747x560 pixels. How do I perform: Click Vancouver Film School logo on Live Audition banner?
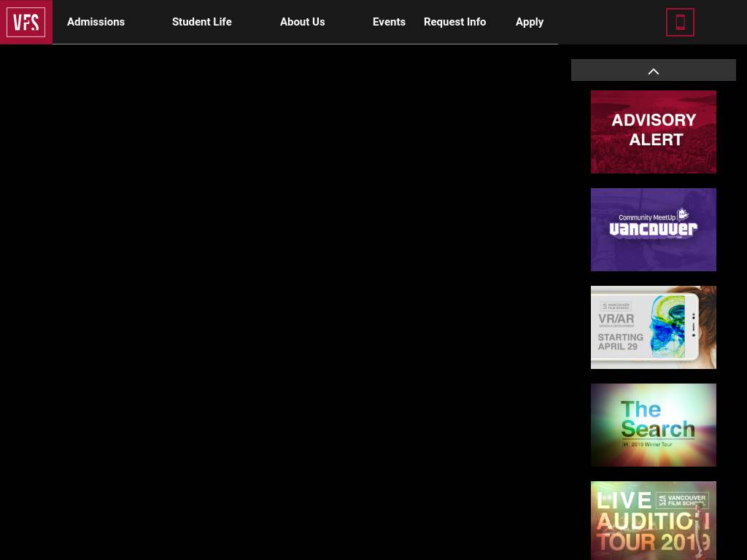(x=682, y=500)
